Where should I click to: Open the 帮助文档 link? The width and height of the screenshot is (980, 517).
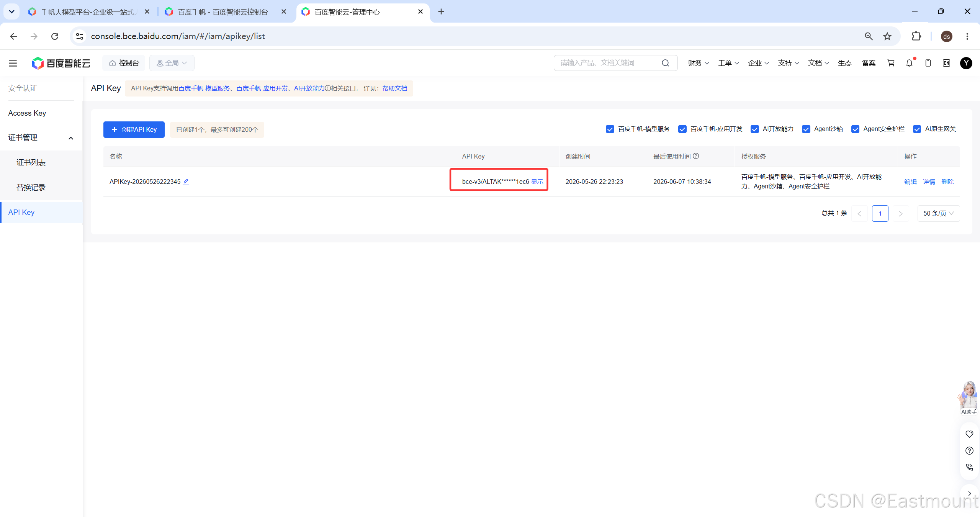pyautogui.click(x=395, y=88)
